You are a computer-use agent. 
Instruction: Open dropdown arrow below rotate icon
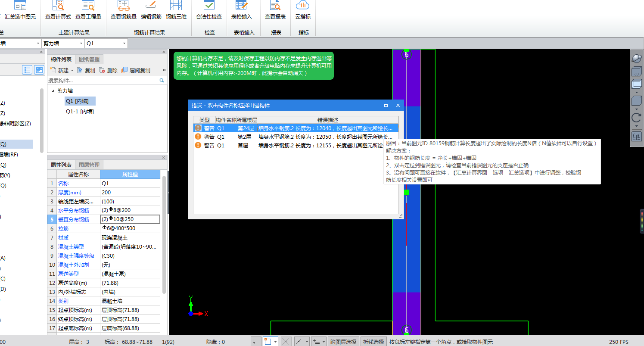(x=637, y=126)
